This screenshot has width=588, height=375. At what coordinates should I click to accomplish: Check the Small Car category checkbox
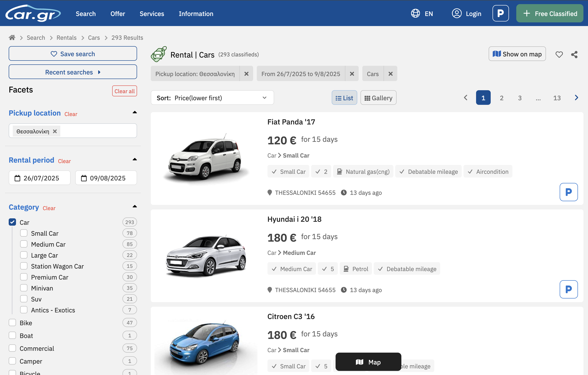click(24, 233)
